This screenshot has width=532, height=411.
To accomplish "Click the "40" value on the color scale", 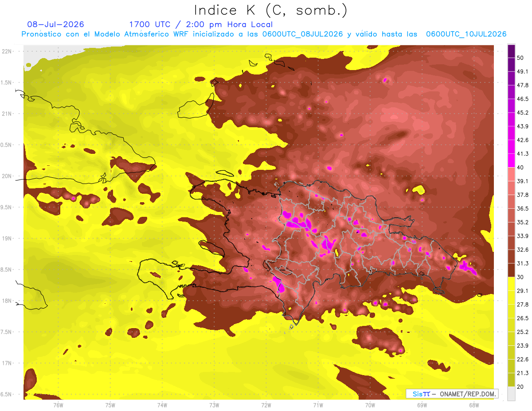I will point(520,167).
